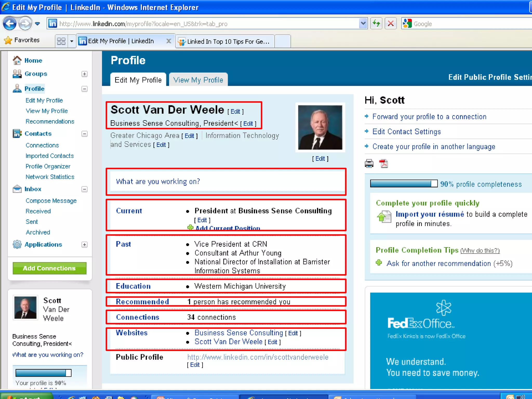
Task: Click the 90% profile completeness progress bar
Action: point(403,184)
